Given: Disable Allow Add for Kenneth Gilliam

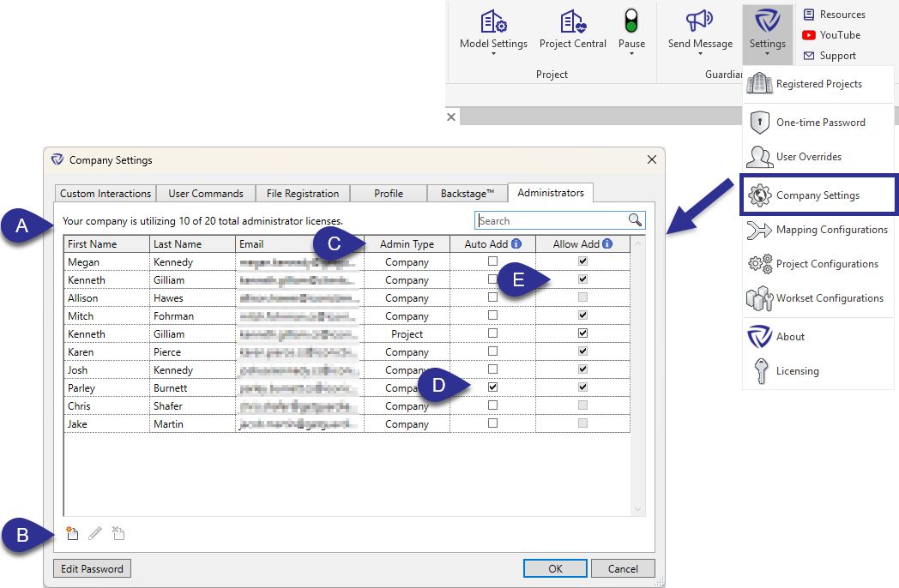Looking at the screenshot, I should click(582, 279).
